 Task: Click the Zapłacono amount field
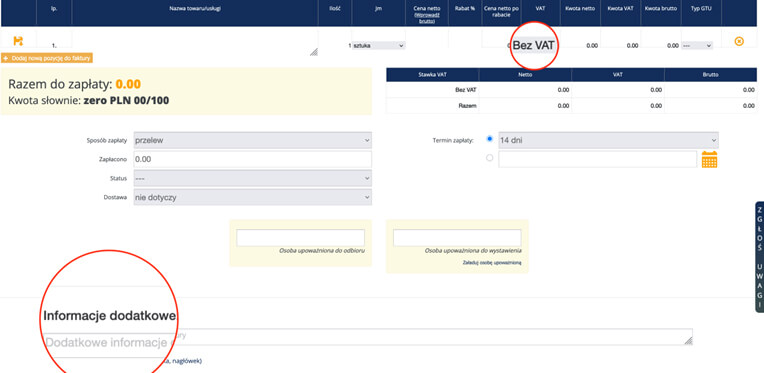(x=252, y=159)
